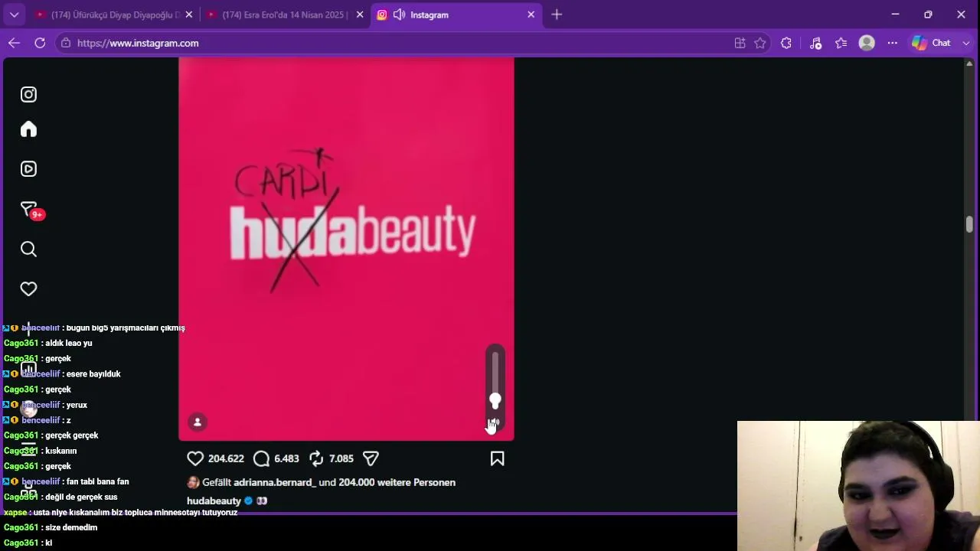The height and width of the screenshot is (551, 980).
Task: Share the hudabeauty post via send icon
Action: 371,458
